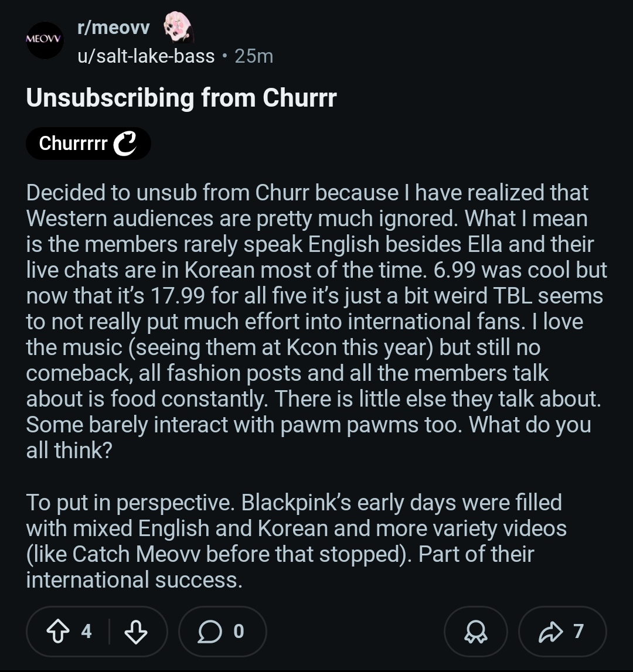This screenshot has width=633, height=672.
Task: Downvote the post
Action: pyautogui.click(x=136, y=632)
